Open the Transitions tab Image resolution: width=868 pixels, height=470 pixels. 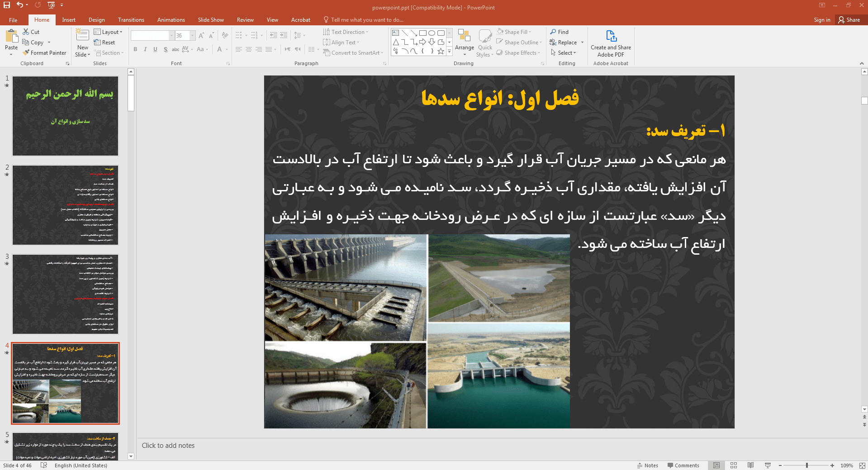coord(131,20)
